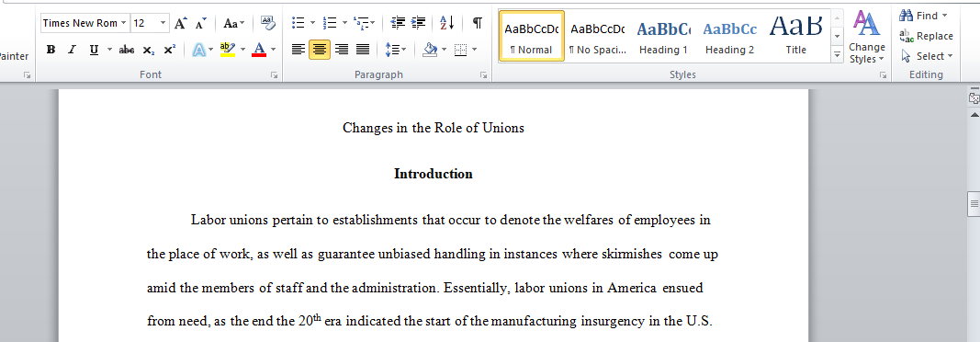Viewport: 980px width, 342px height.
Task: Toggle Bold formatting
Action: pos(51,50)
